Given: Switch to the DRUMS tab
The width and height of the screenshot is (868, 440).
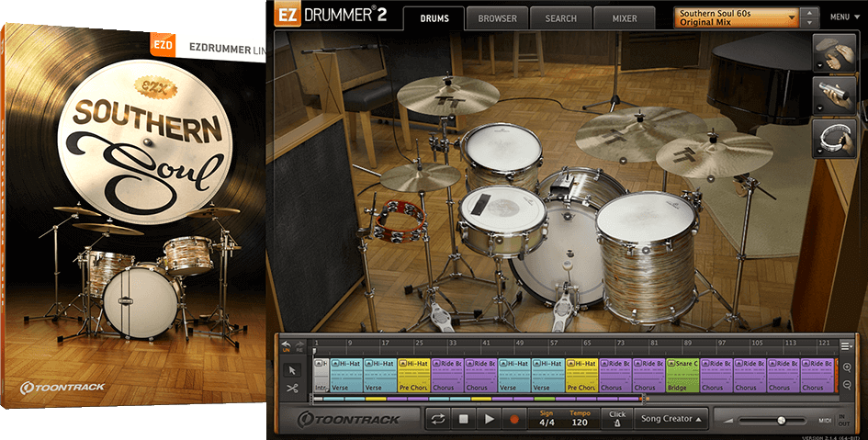Looking at the screenshot, I should click(x=434, y=18).
